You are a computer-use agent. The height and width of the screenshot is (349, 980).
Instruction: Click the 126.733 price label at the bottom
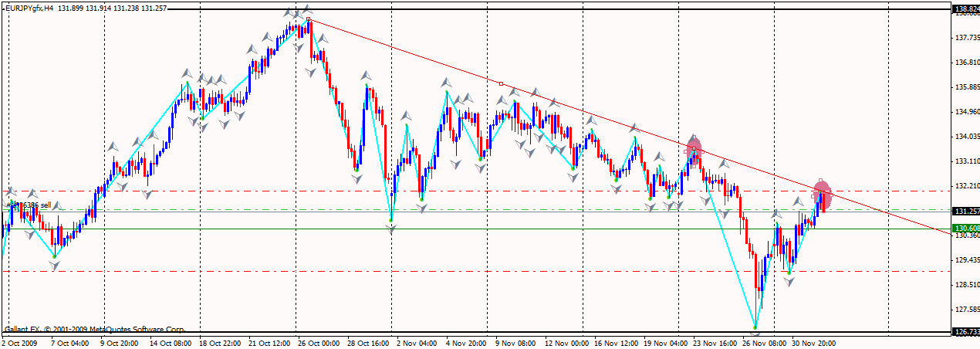point(965,332)
